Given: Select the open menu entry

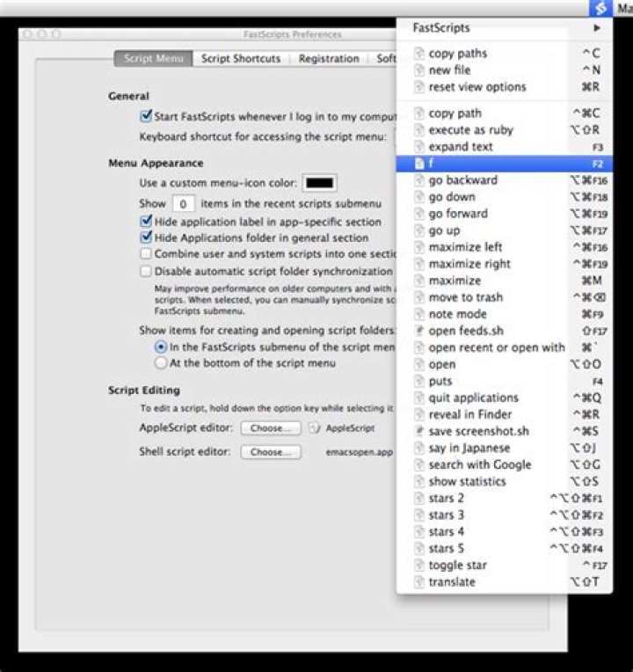Looking at the screenshot, I should (x=504, y=364).
